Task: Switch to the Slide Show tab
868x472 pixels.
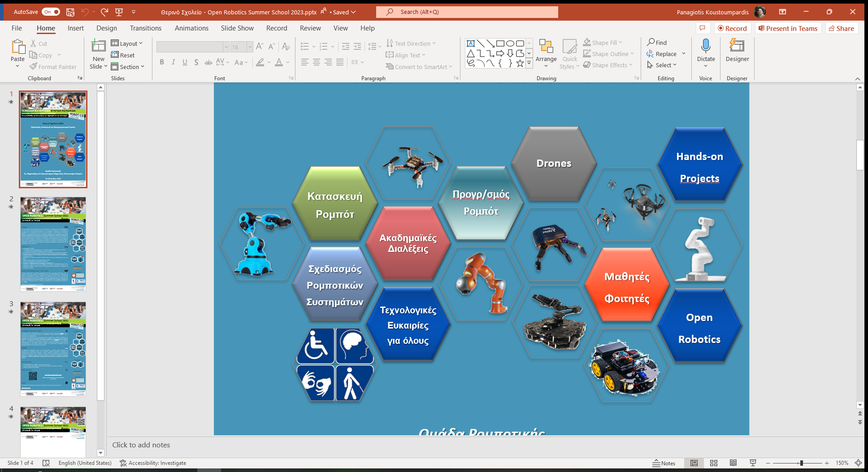Action: coord(237,28)
